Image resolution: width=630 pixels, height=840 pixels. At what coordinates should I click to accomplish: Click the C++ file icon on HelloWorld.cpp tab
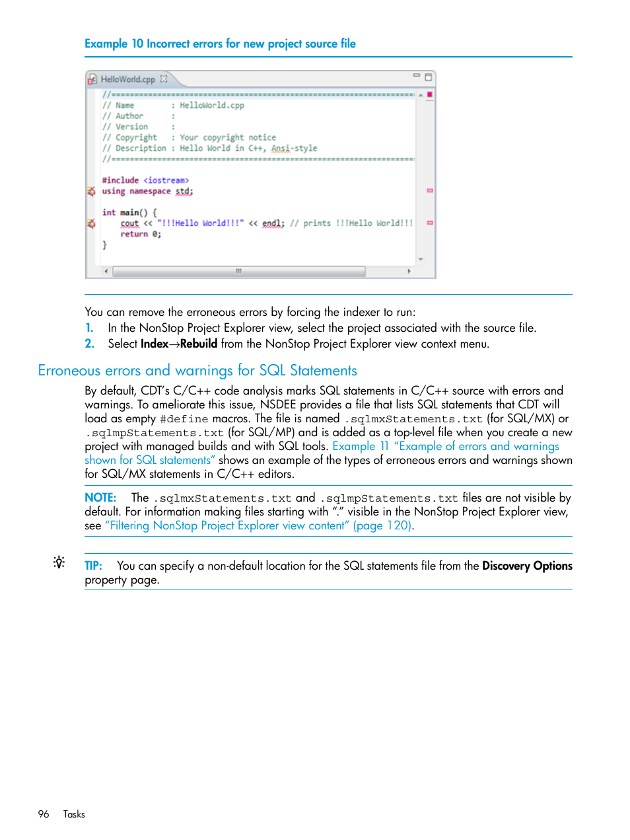point(92,79)
